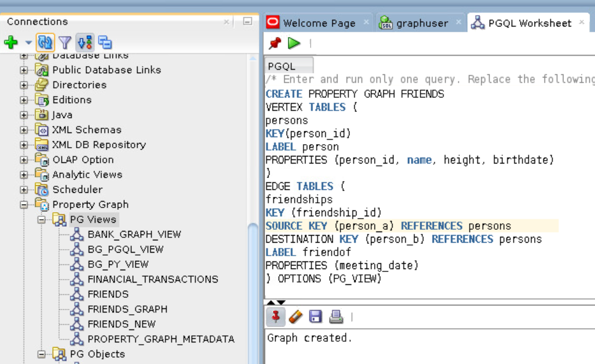Save output with the floppy disk icon
The width and height of the screenshot is (595, 364).
click(x=315, y=316)
